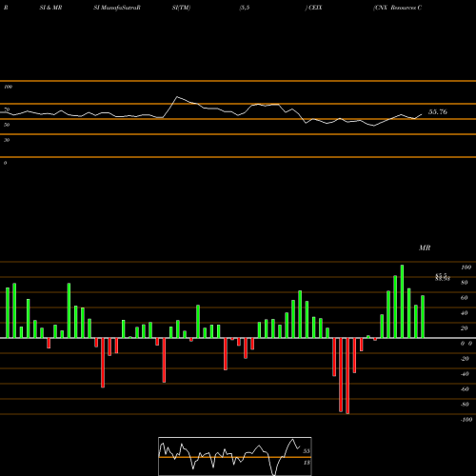Click the '0 0' zero-line label on MR axis
This screenshot has height=476, width=476.
(x=466, y=344)
